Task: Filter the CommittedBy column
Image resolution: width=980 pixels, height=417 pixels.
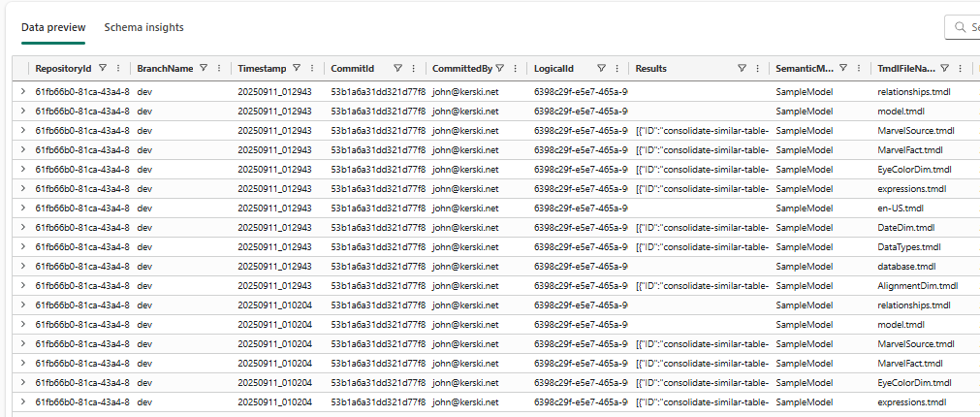Action: pyautogui.click(x=500, y=69)
